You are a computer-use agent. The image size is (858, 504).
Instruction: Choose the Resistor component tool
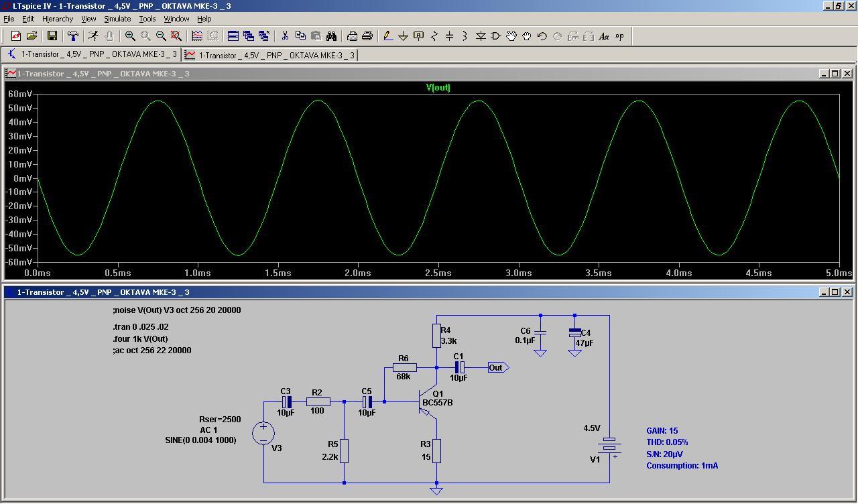(434, 36)
